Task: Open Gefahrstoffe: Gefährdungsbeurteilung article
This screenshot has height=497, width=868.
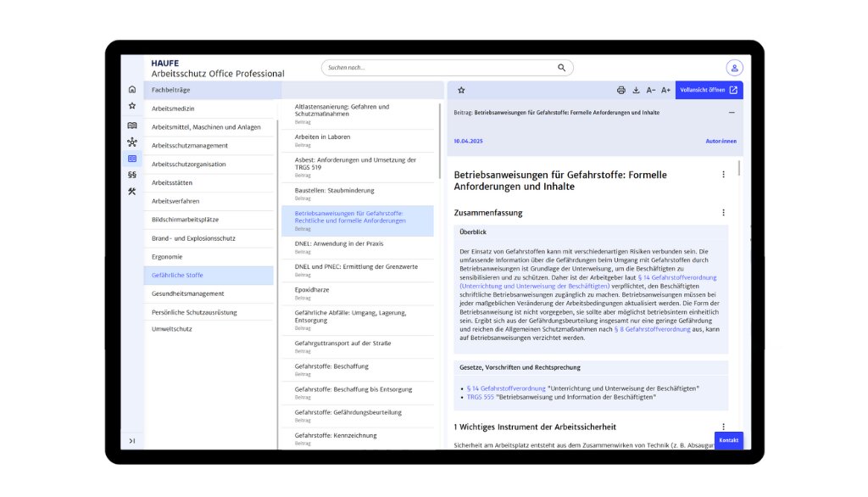Action: pyautogui.click(x=358, y=416)
